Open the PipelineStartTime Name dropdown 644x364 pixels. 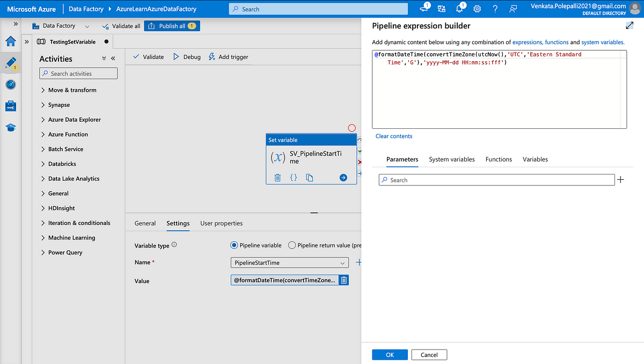click(x=290, y=263)
